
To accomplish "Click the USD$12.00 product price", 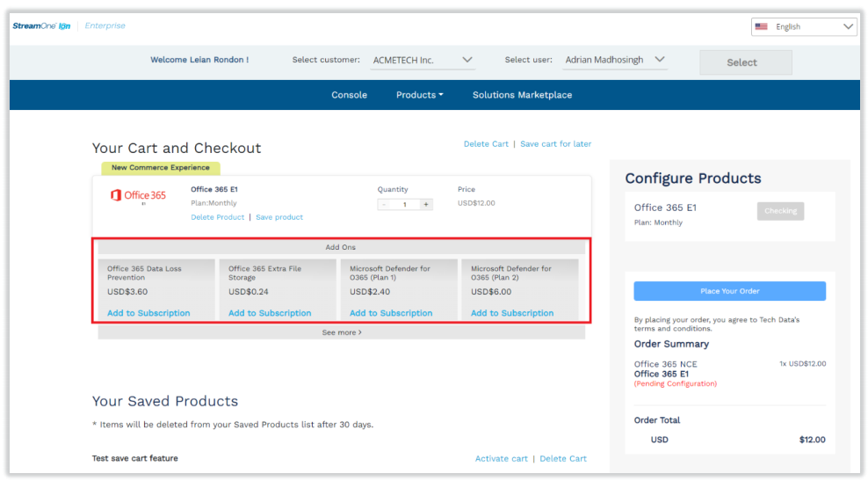I will 476,203.
